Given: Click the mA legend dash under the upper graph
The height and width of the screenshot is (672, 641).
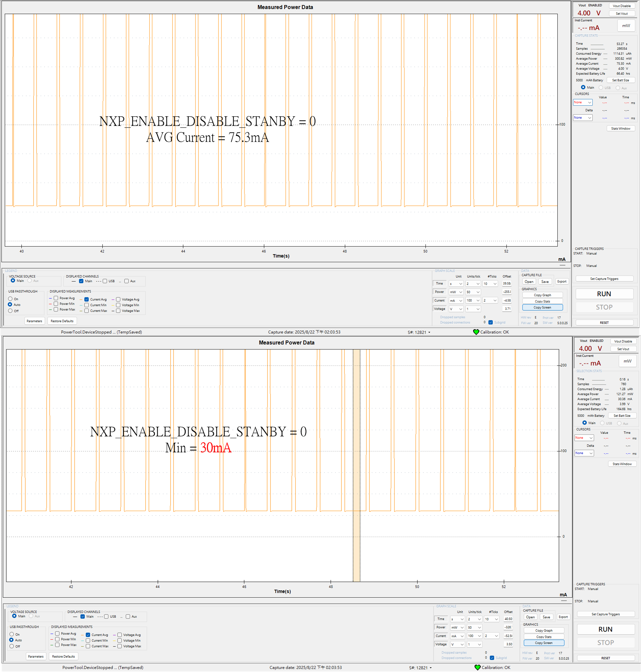Looking at the screenshot, I should [x=562, y=265].
